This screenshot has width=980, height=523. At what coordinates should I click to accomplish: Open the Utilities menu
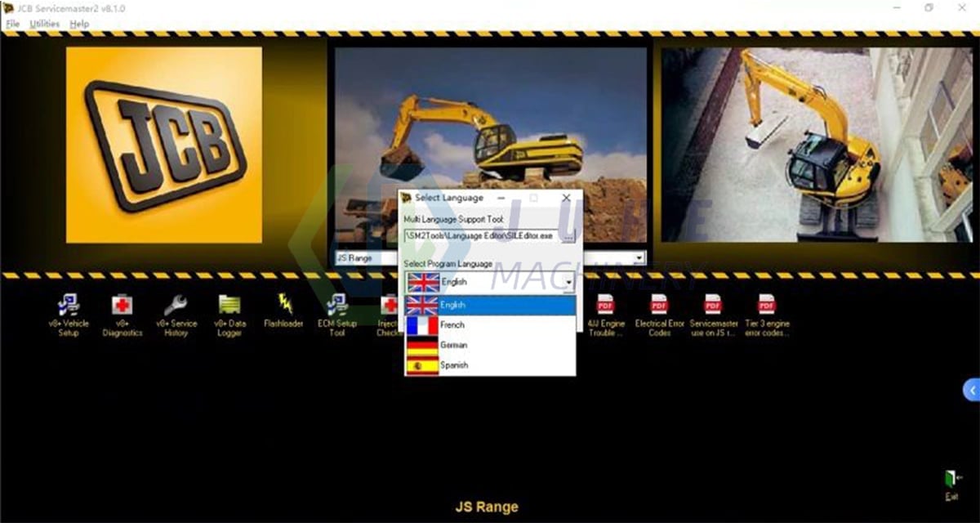pos(44,24)
